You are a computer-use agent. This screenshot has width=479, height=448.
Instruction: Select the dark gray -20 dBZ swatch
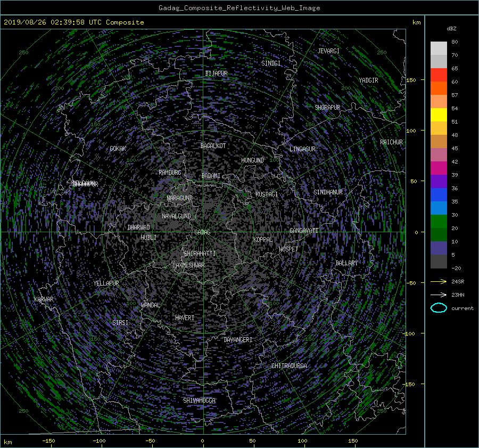coord(439,262)
